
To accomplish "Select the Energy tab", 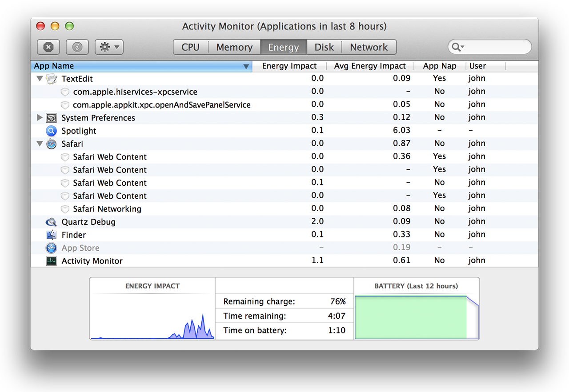I will [284, 47].
